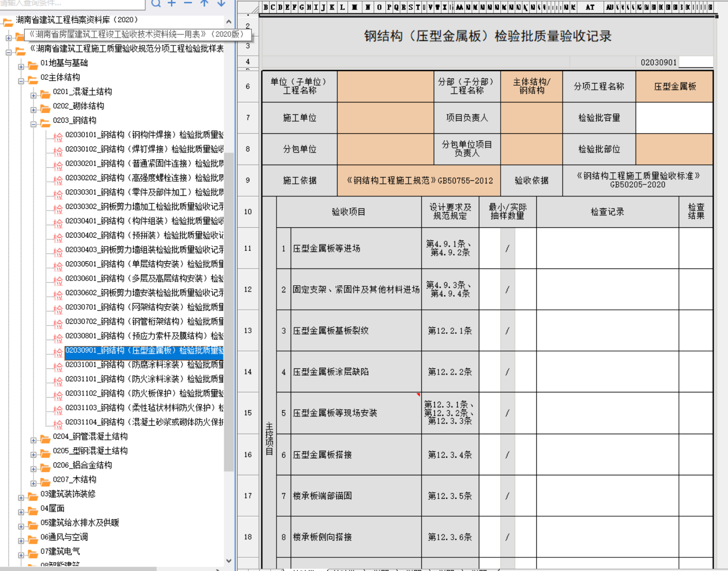728x571 pixels.
Task: Click the 0202_砌体结构 folder icon
Action: click(45, 108)
